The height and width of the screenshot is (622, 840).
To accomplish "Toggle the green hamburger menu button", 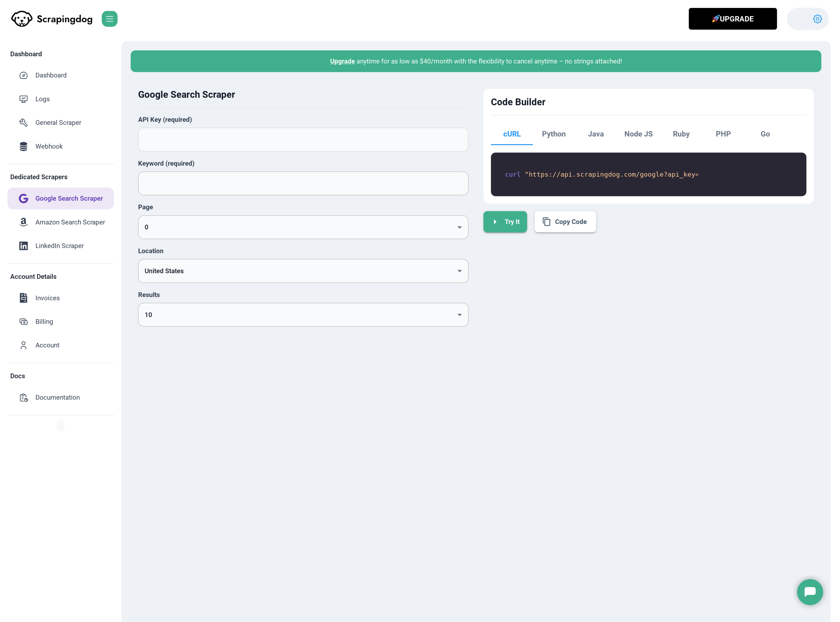I will [110, 19].
